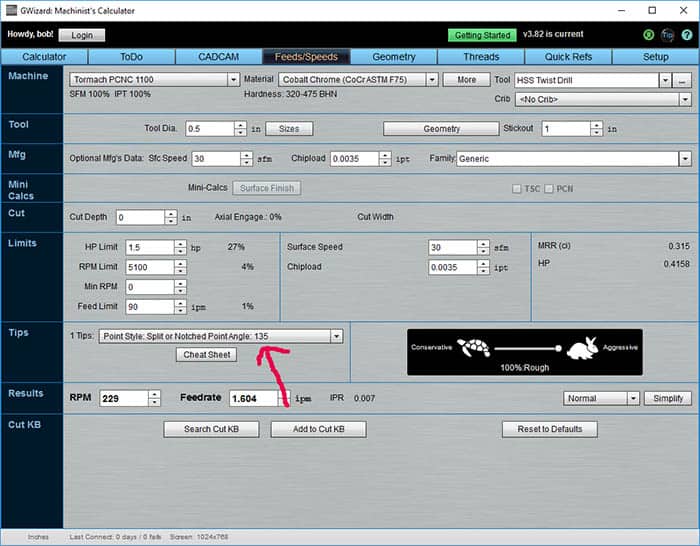Open the tool Geometry button

pyautogui.click(x=441, y=129)
